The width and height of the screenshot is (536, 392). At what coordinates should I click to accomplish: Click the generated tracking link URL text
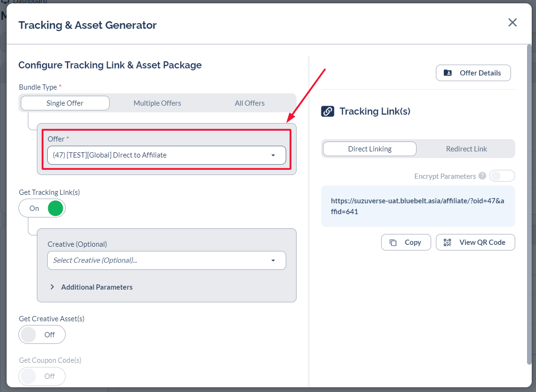[x=417, y=206]
